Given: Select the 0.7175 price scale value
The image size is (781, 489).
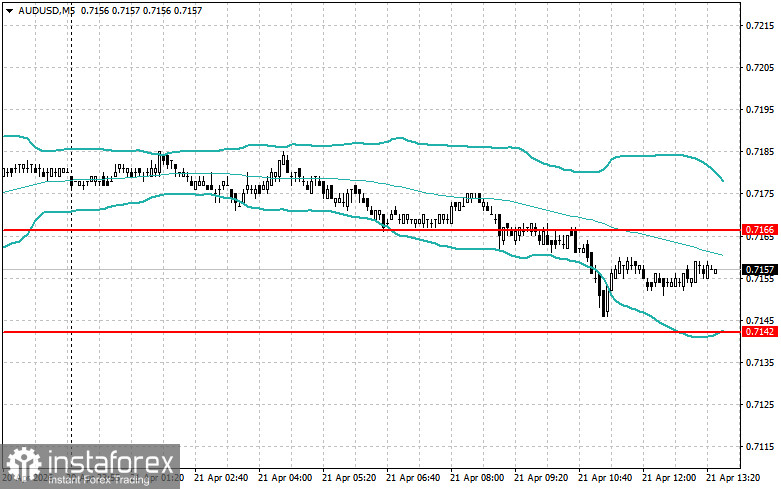Looking at the screenshot, I should click(x=760, y=194).
